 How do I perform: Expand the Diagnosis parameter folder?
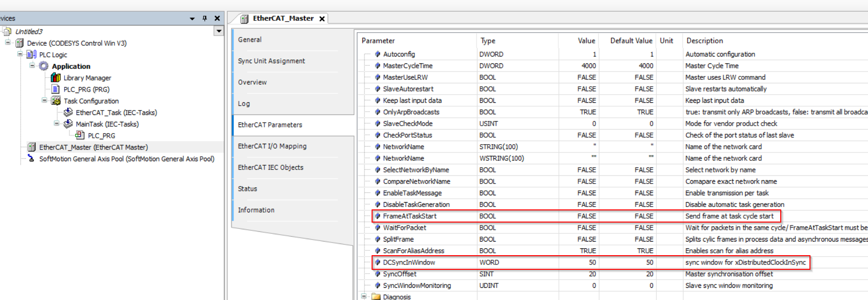(x=364, y=296)
